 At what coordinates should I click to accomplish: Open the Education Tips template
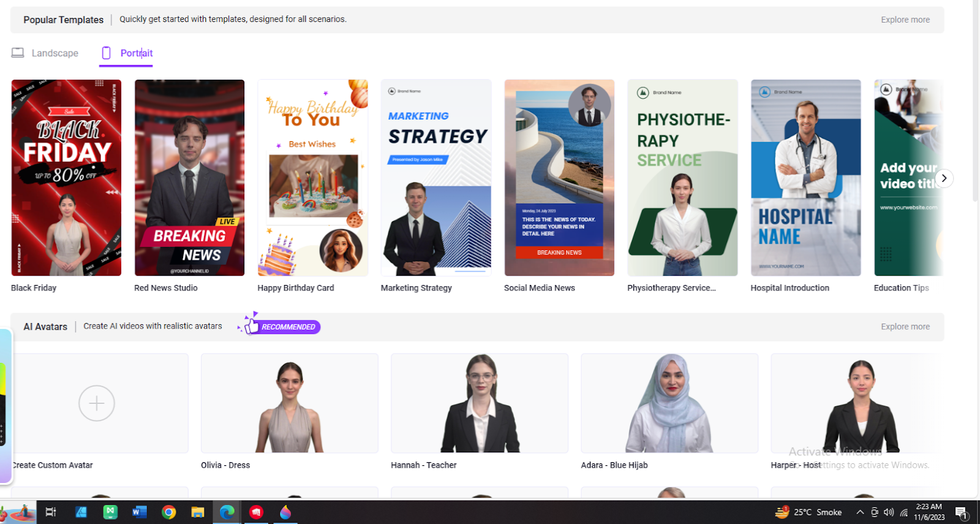point(908,178)
